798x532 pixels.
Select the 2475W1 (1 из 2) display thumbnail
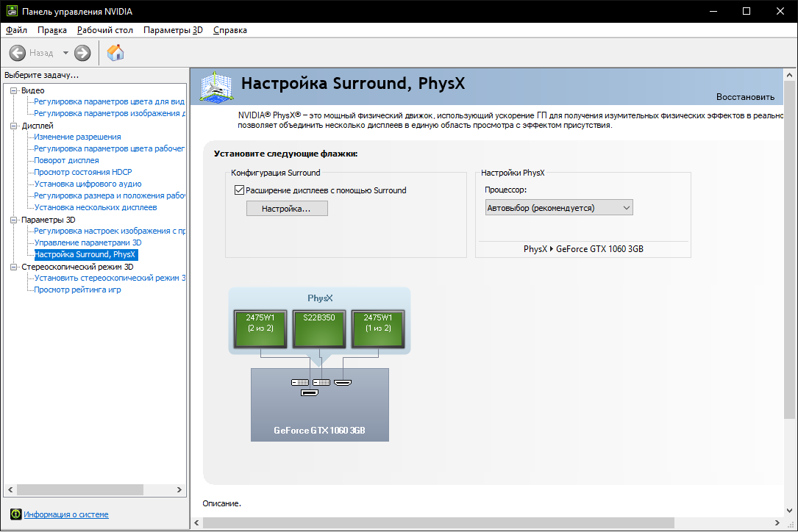[x=378, y=328]
